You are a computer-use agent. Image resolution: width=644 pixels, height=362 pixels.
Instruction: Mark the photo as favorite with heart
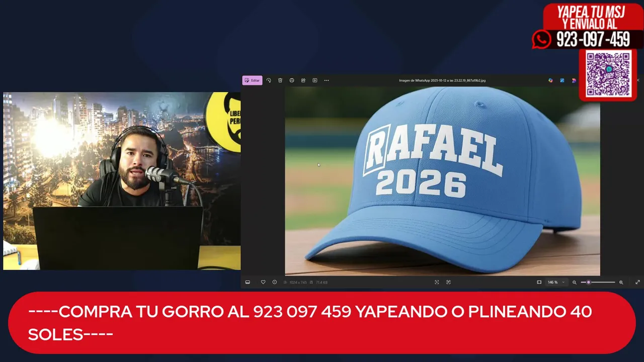click(x=263, y=282)
